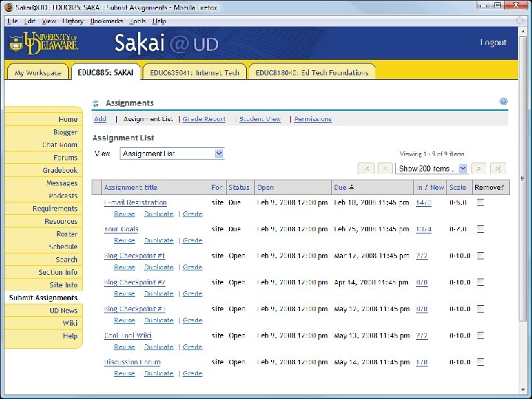Open Blog Checkpoint #1 assignment
Screen dimensions: 532x399
pyautogui.click(x=134, y=256)
